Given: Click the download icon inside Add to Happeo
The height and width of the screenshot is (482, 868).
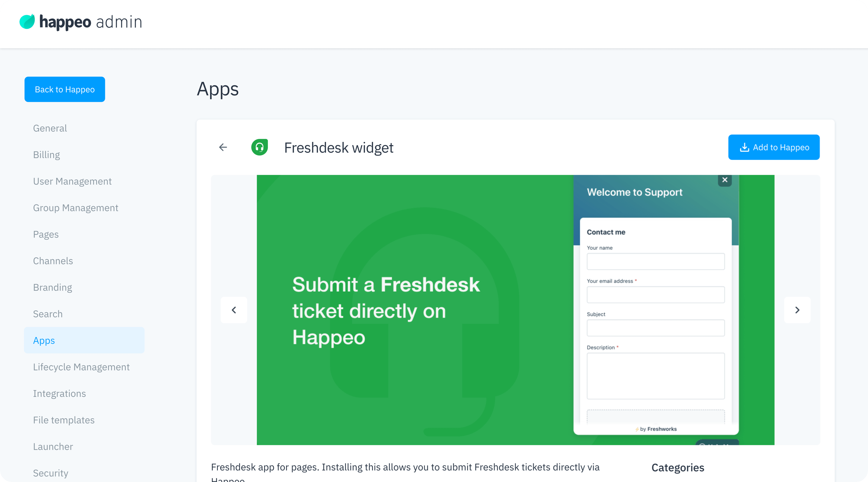Looking at the screenshot, I should coord(745,147).
